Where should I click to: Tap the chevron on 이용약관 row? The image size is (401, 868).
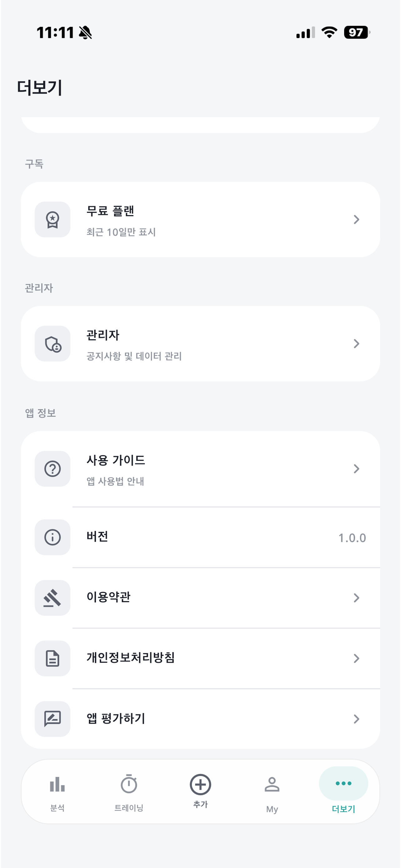tap(356, 598)
